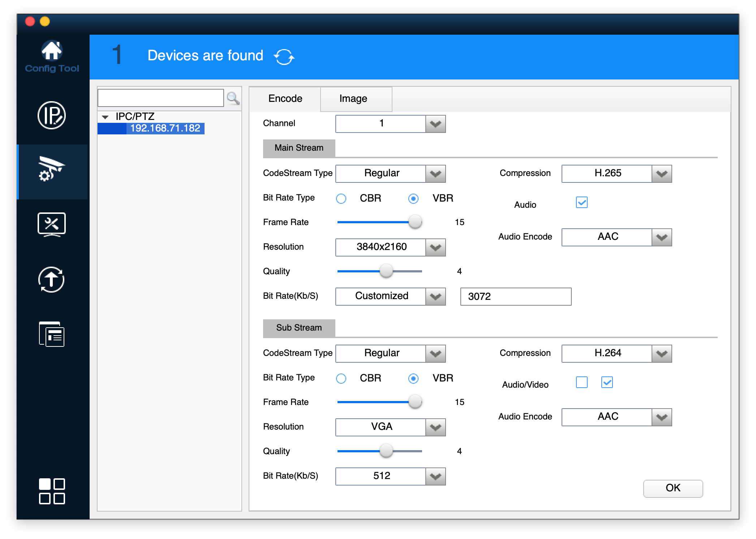Switch to the Image tab

point(353,99)
